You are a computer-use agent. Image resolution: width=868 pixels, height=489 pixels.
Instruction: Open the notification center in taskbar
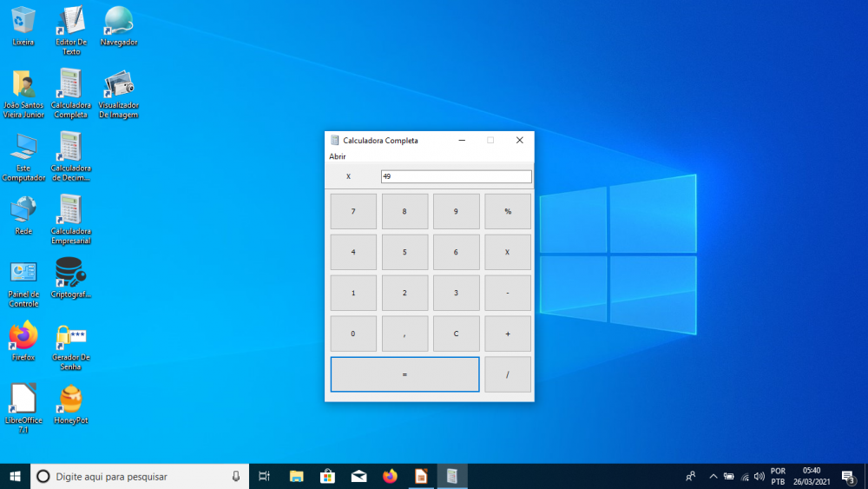click(x=848, y=476)
